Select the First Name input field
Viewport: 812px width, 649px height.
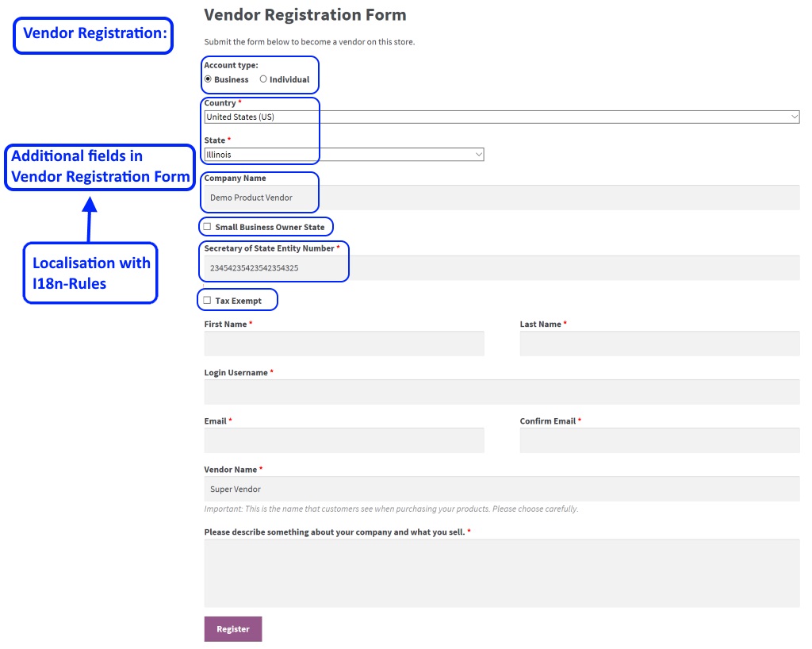tap(344, 344)
